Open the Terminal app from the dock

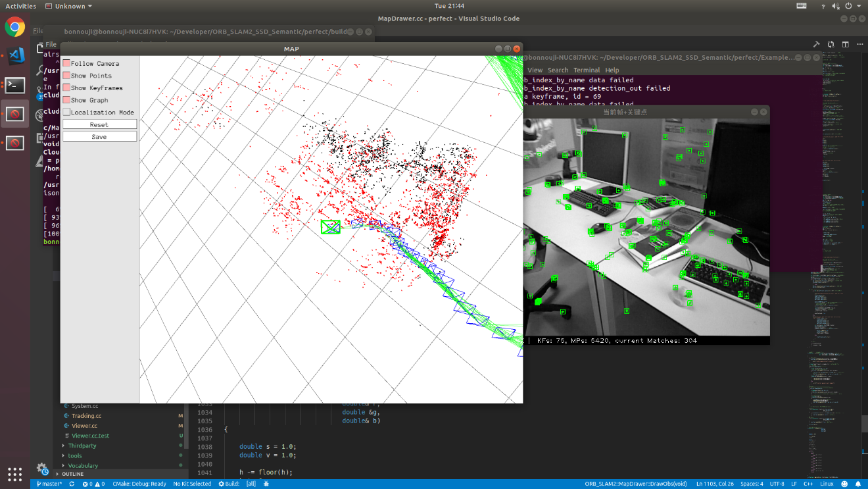(14, 85)
